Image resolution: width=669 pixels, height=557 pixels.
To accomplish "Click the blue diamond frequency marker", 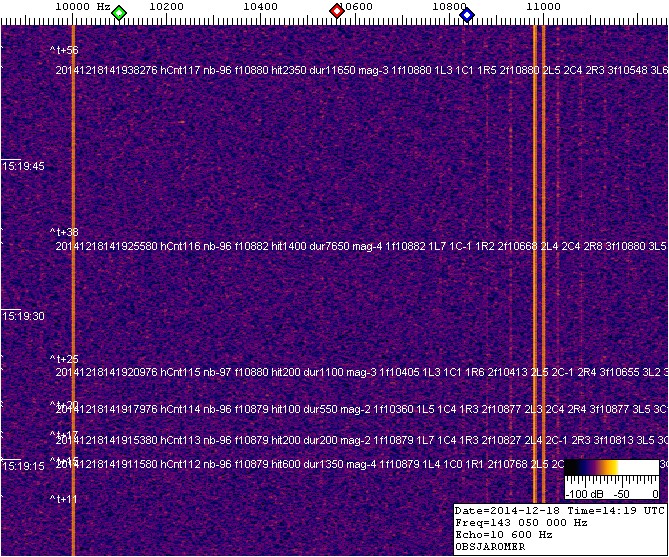I will [467, 12].
